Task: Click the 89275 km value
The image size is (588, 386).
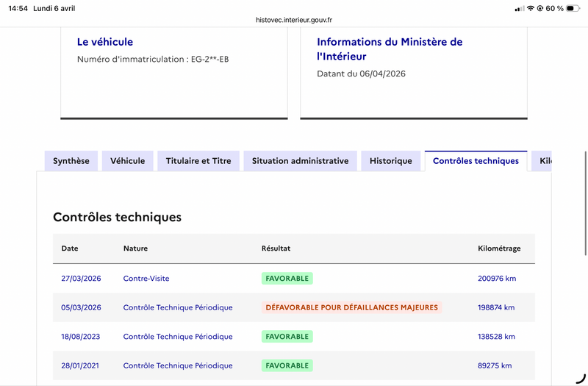Action: pos(495,365)
